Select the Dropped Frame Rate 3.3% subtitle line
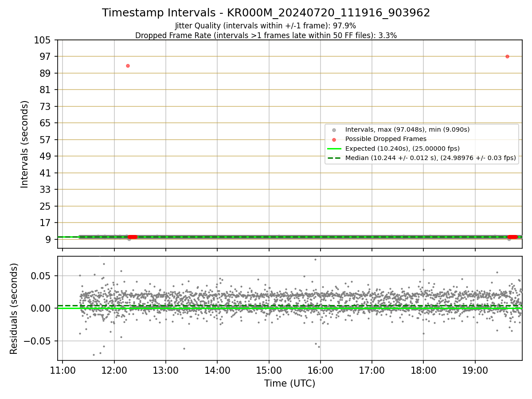The width and height of the screenshot is (532, 399). click(266, 35)
